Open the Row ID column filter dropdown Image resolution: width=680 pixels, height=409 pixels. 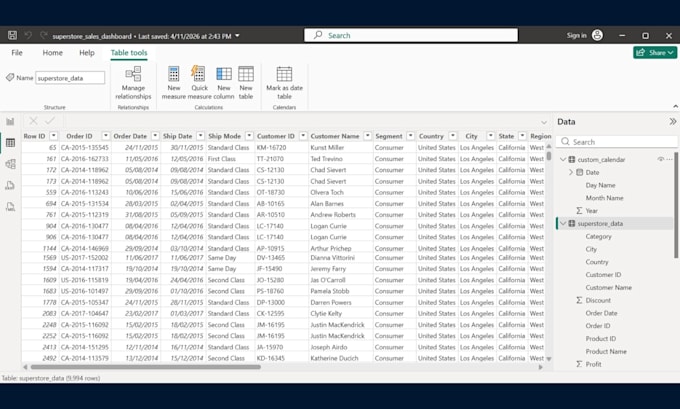[x=53, y=136]
